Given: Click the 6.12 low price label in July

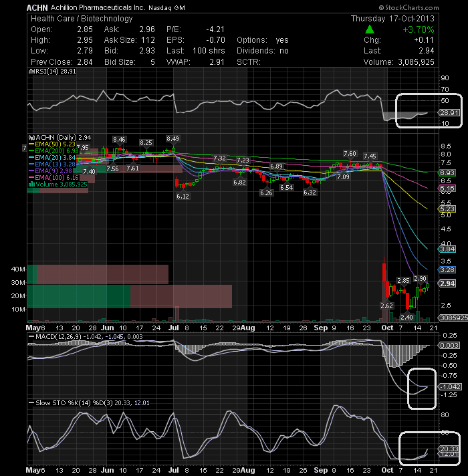Looking at the screenshot, I should coord(183,196).
